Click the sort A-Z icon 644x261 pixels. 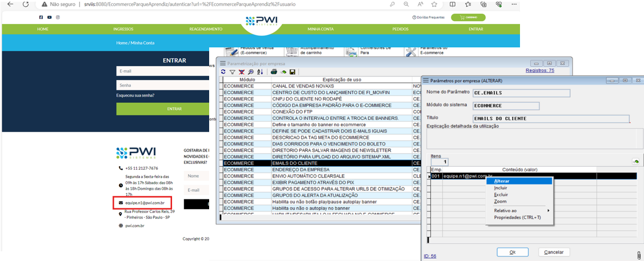(260, 72)
